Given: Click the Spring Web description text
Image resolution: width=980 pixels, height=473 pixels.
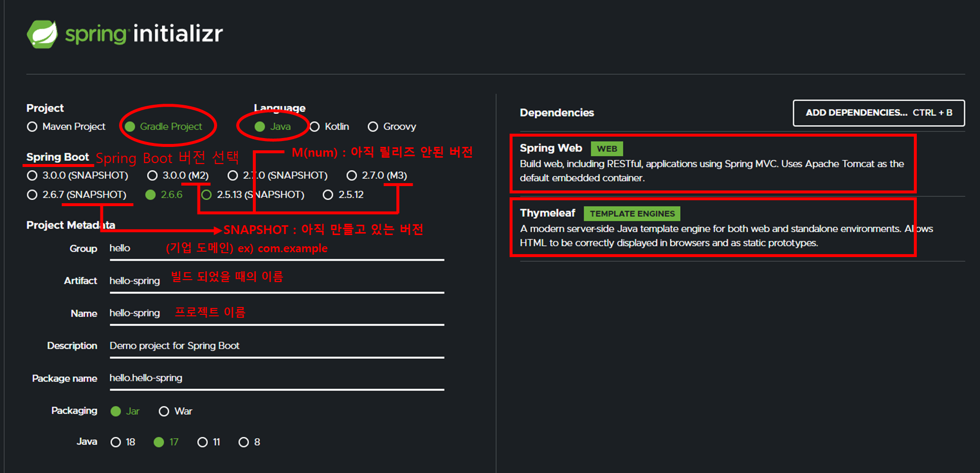Looking at the screenshot, I should click(x=712, y=171).
